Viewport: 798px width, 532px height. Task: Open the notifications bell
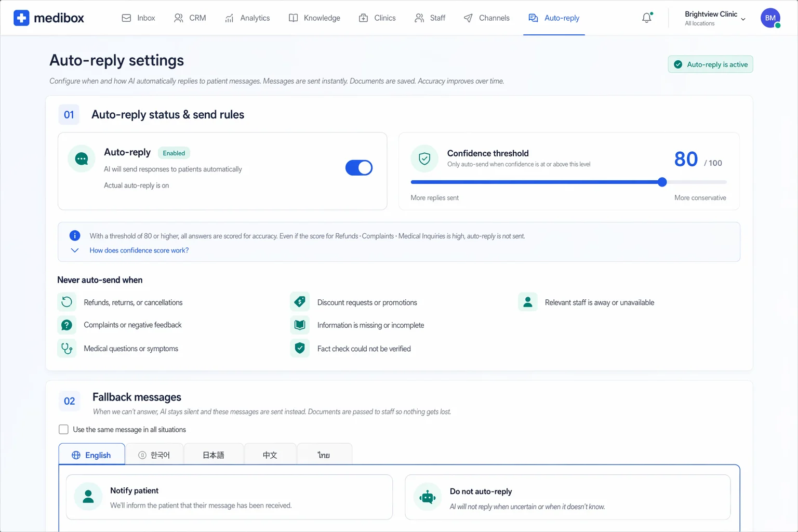(x=647, y=18)
